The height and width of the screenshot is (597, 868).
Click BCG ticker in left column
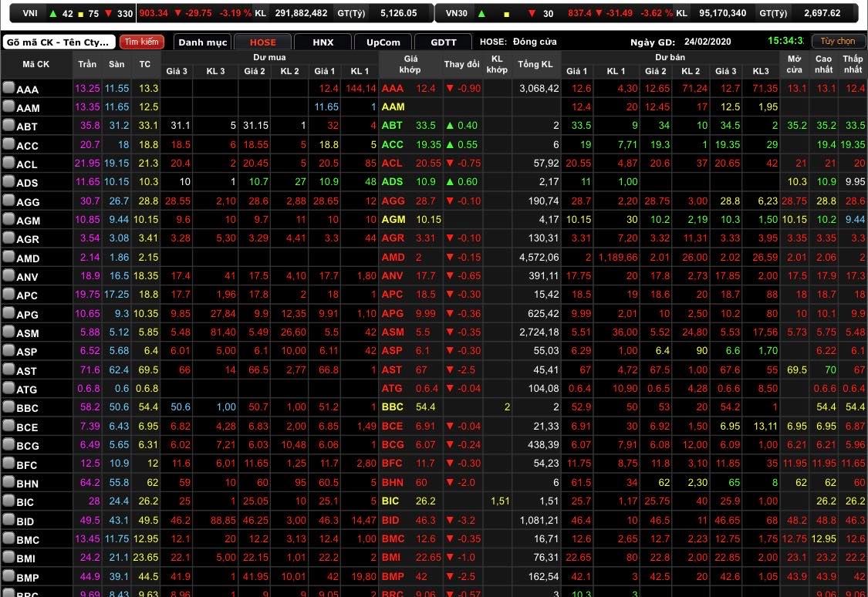click(x=28, y=446)
